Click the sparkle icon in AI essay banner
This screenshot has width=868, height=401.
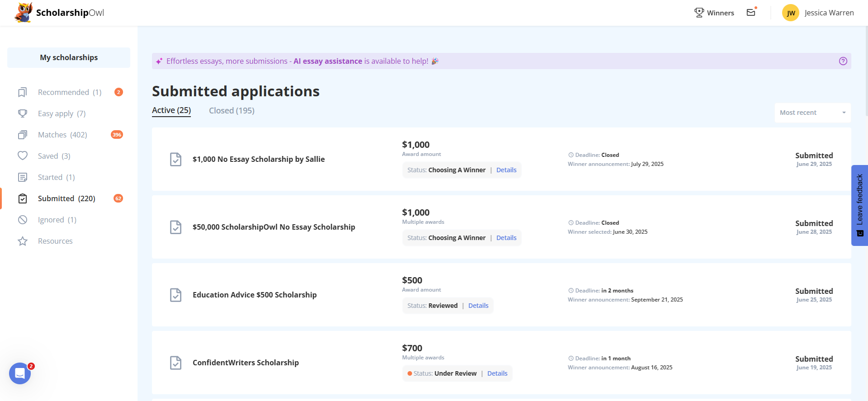click(159, 61)
